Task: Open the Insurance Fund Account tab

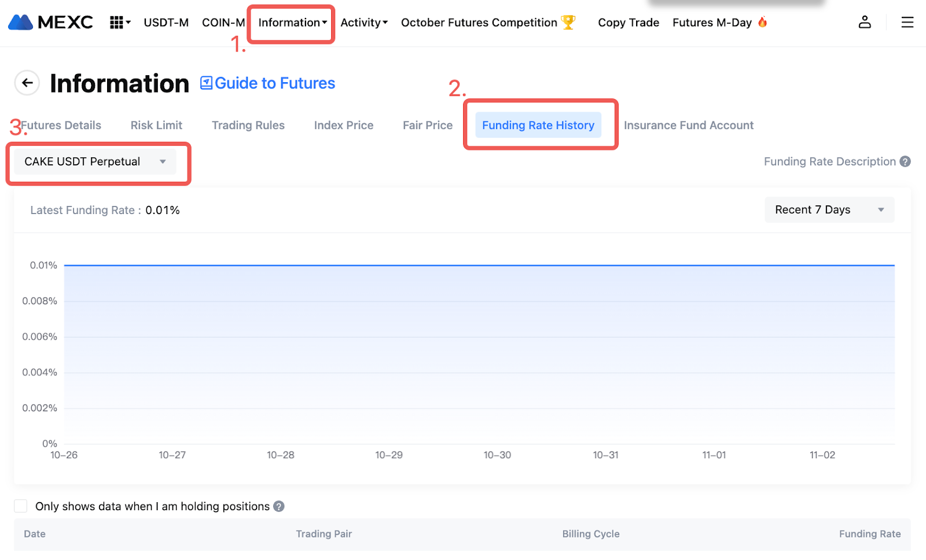Action: click(x=688, y=126)
